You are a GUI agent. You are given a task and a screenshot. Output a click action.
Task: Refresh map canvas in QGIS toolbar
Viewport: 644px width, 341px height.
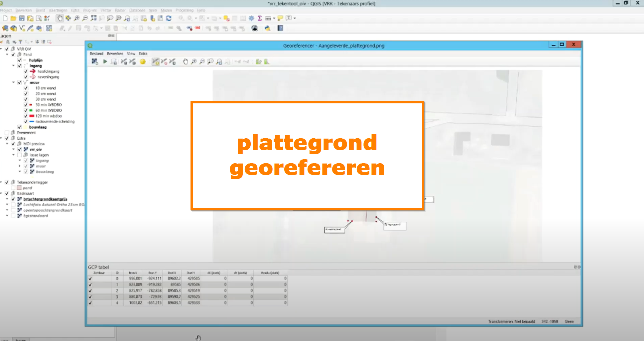pyautogui.click(x=169, y=18)
